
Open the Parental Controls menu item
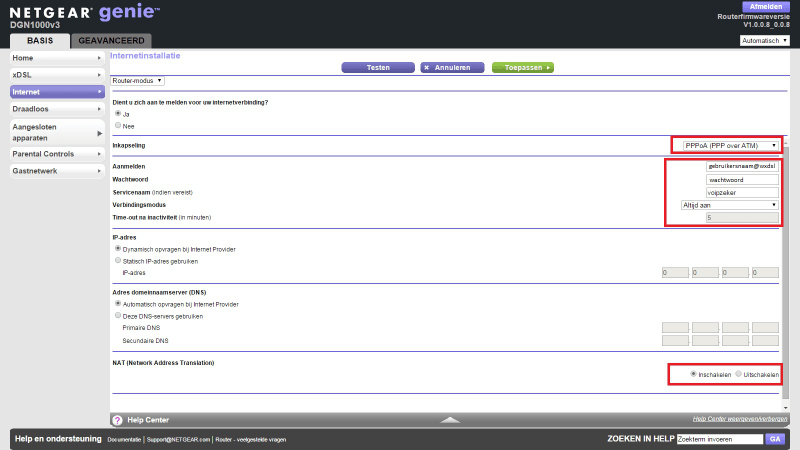(x=57, y=154)
